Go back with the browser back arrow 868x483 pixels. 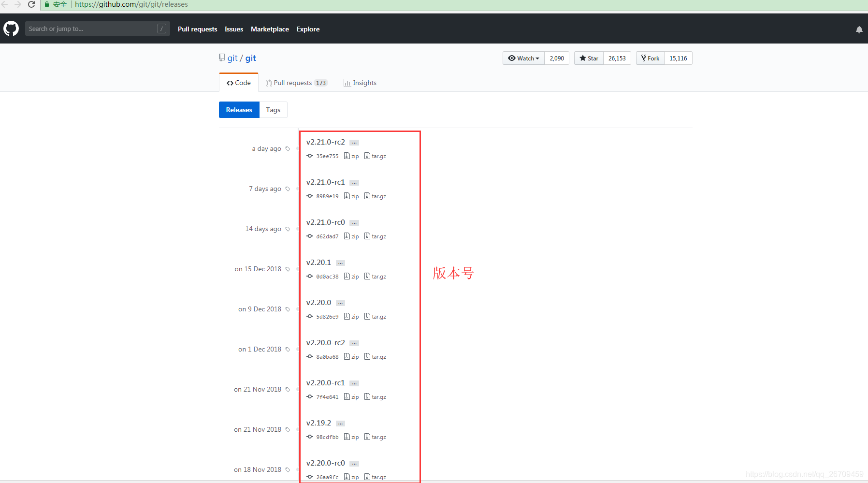[x=5, y=4]
